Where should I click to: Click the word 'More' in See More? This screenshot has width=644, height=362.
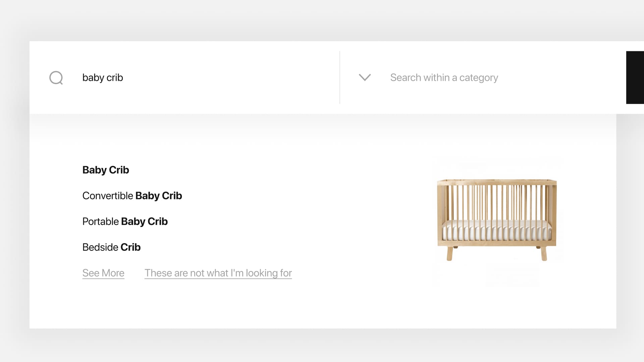tap(113, 273)
